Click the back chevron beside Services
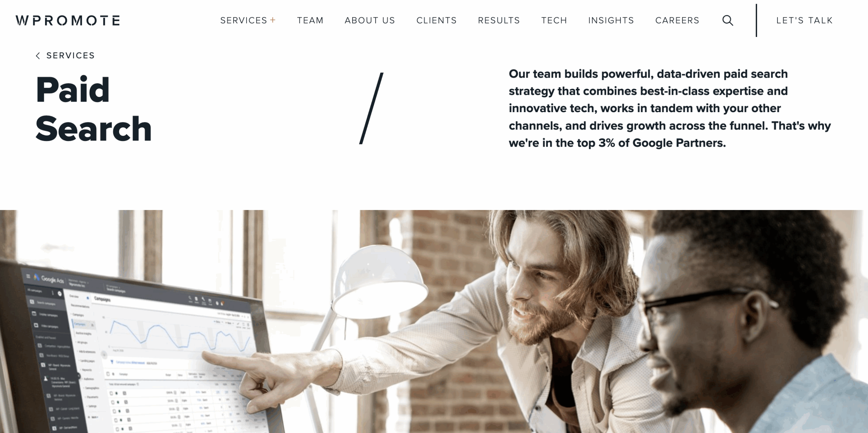 click(38, 56)
